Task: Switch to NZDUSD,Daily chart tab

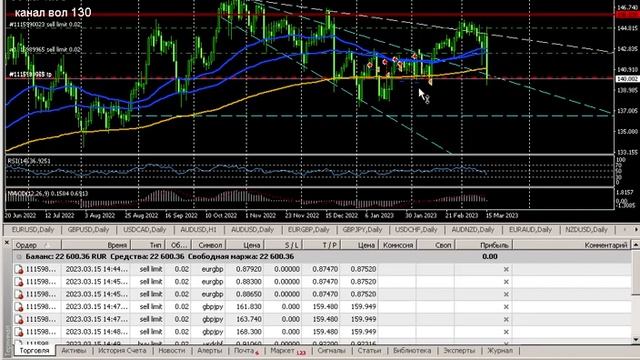Action: pyautogui.click(x=587, y=230)
